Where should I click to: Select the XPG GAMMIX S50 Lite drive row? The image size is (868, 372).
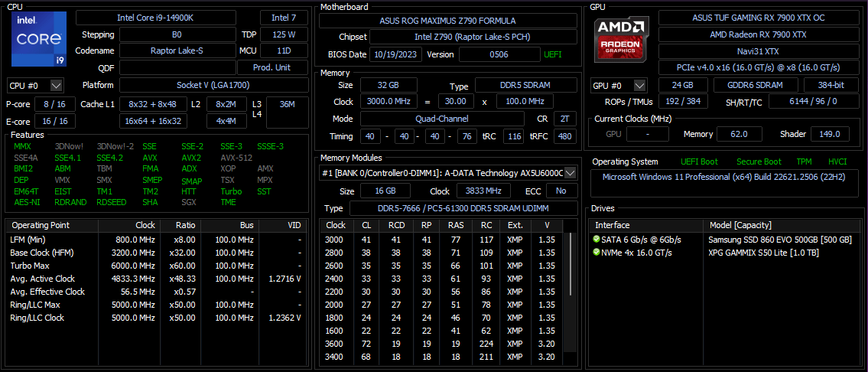(725, 253)
